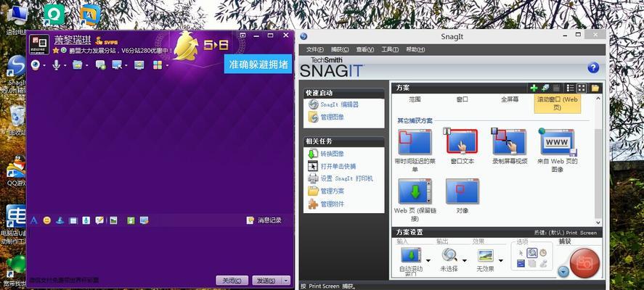Click the 发送(S) send button in QQ
Viewport: 644px width, 290px height.
click(x=266, y=281)
